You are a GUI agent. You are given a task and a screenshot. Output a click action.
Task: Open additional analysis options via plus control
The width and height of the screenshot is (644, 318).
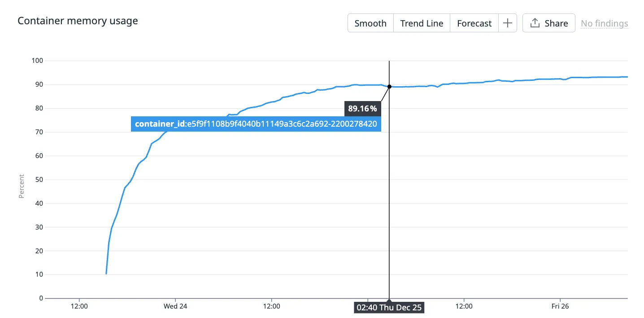pos(508,22)
